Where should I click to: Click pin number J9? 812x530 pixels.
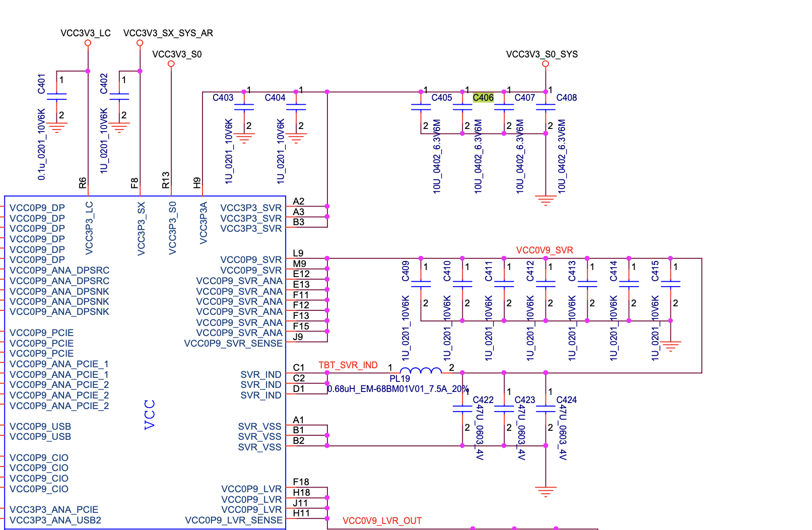pyautogui.click(x=298, y=337)
